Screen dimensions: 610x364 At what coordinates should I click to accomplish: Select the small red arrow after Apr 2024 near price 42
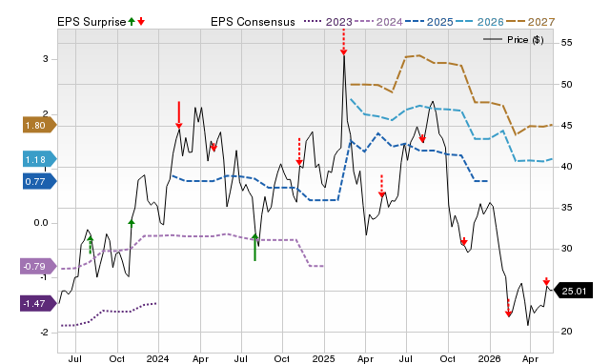click(213, 147)
